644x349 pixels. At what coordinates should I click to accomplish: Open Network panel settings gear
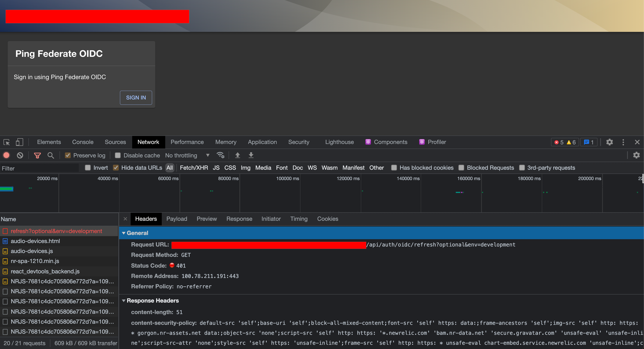636,155
